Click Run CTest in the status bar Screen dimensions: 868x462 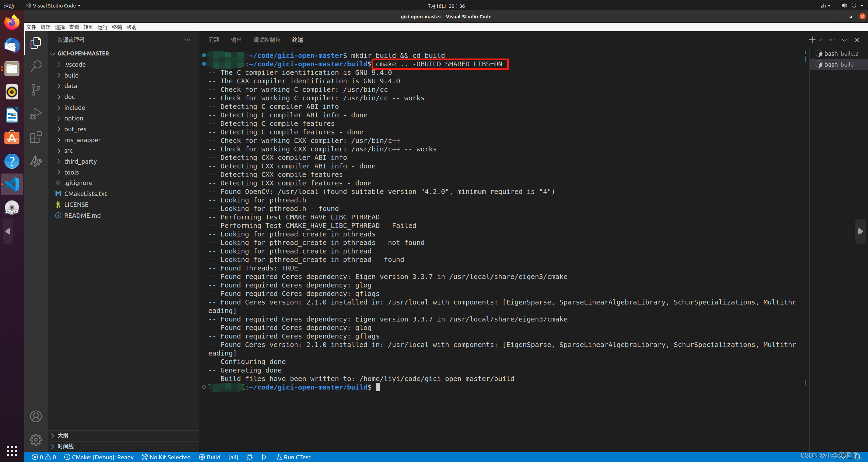pos(293,457)
